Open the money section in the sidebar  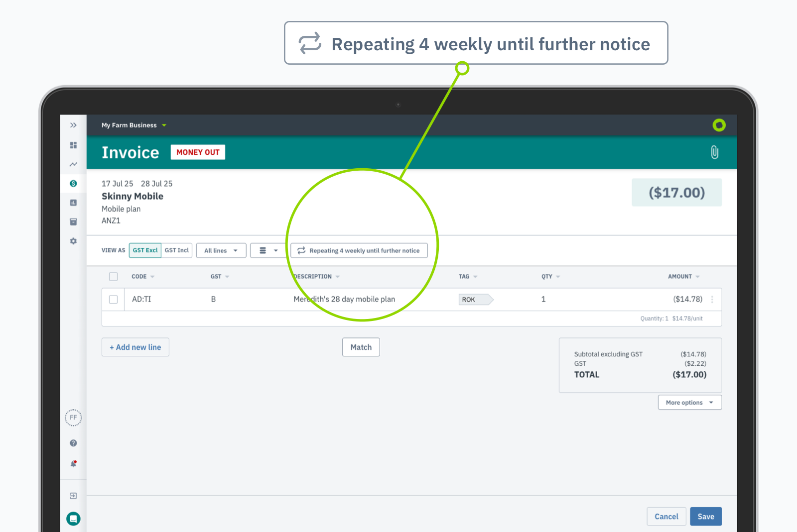[x=73, y=183]
